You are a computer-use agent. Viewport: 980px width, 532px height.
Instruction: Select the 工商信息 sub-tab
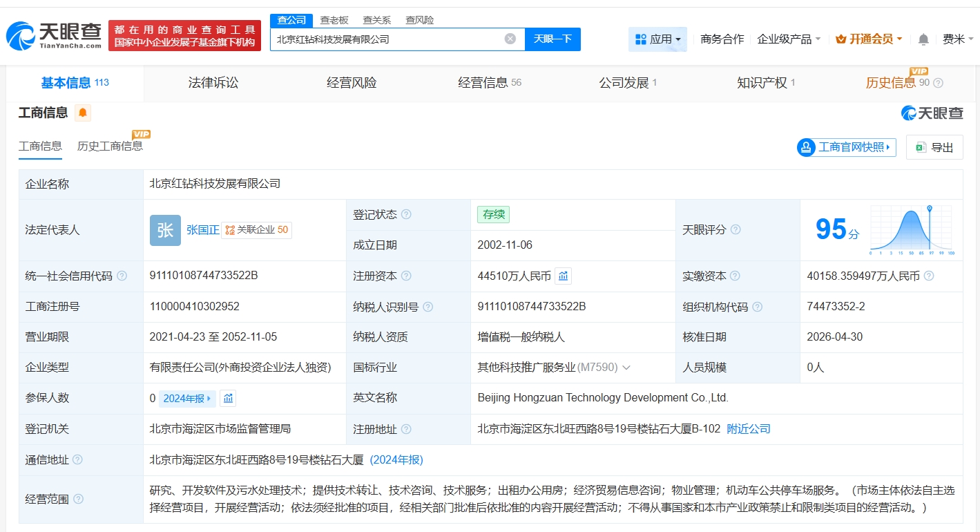(40, 146)
